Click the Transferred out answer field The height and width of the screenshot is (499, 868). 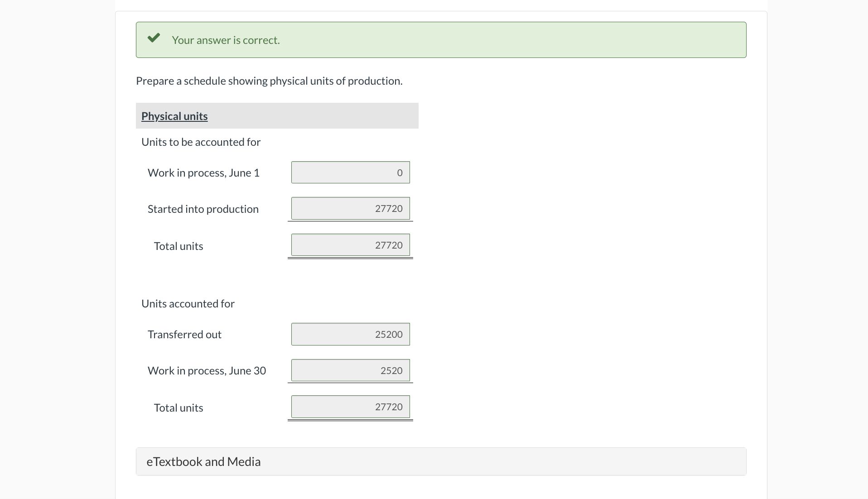pyautogui.click(x=350, y=334)
